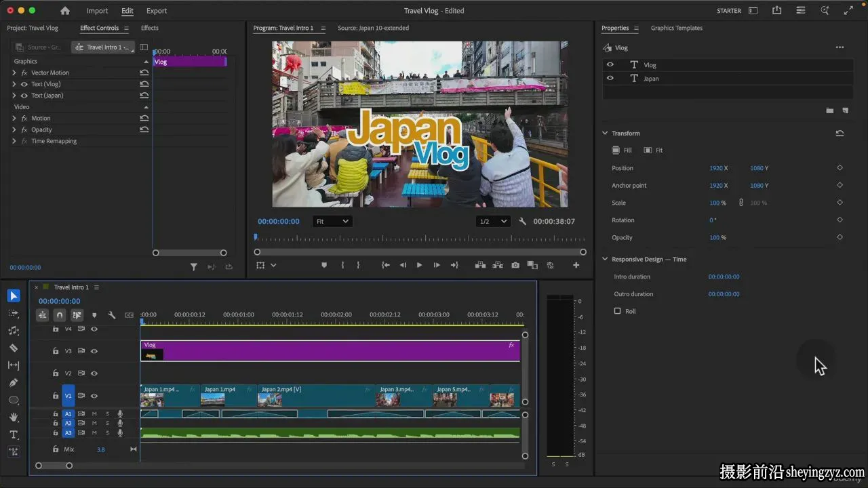Expand the Vector Motion effect
The image size is (868, 488).
tap(14, 73)
